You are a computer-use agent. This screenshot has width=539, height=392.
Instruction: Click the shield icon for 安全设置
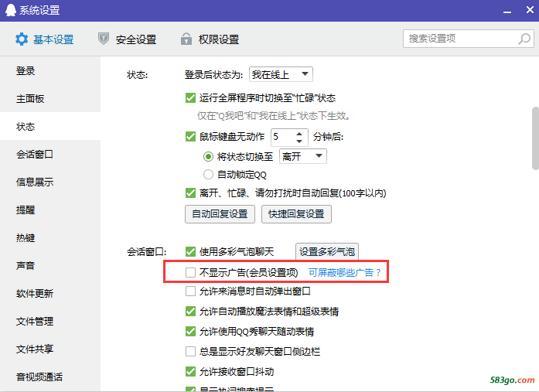(x=104, y=39)
